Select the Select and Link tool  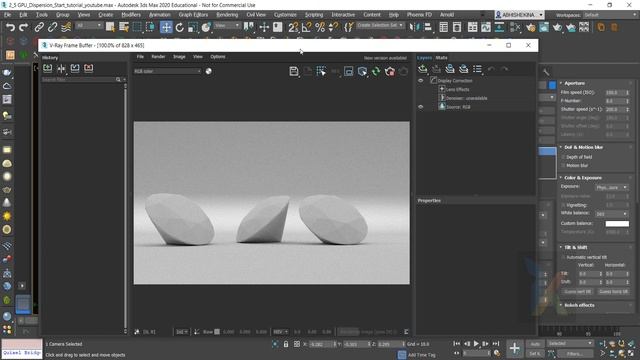39,27
